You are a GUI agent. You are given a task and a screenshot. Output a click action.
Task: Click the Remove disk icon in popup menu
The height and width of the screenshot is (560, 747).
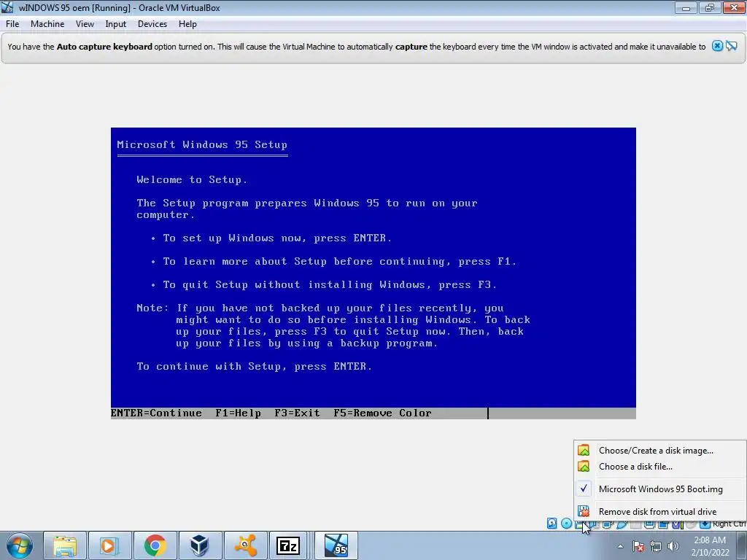pyautogui.click(x=584, y=511)
